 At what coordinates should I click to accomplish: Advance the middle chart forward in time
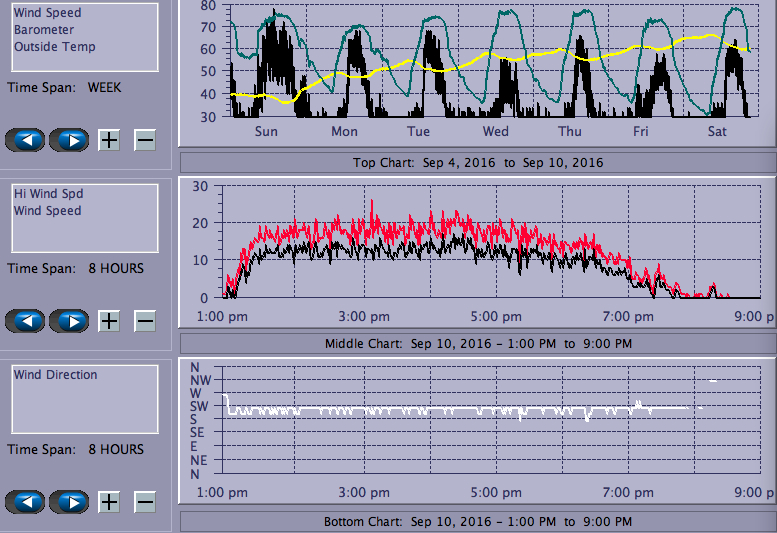click(69, 321)
